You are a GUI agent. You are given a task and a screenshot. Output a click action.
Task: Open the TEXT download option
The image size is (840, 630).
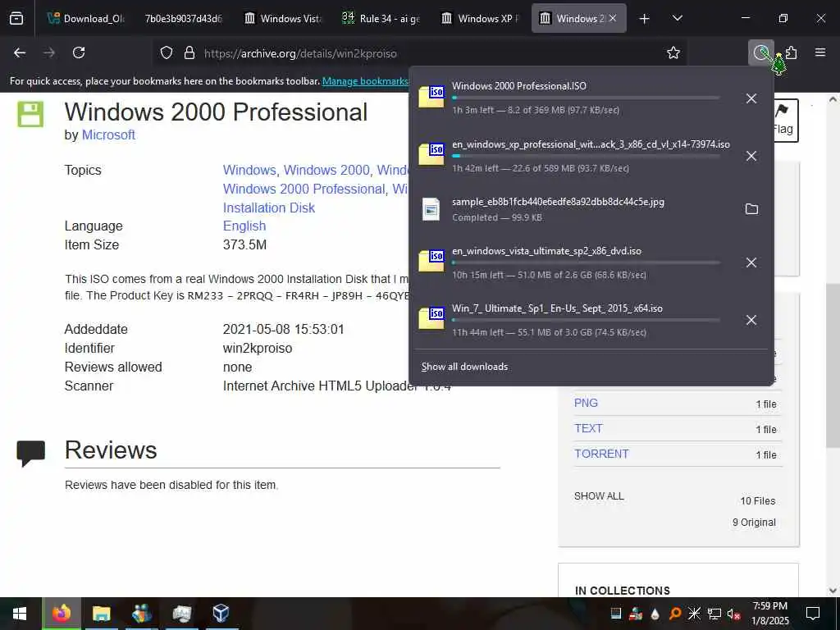coord(588,428)
